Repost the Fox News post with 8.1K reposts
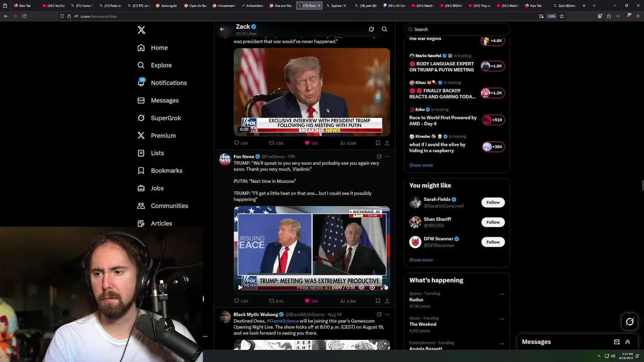 coord(276,301)
